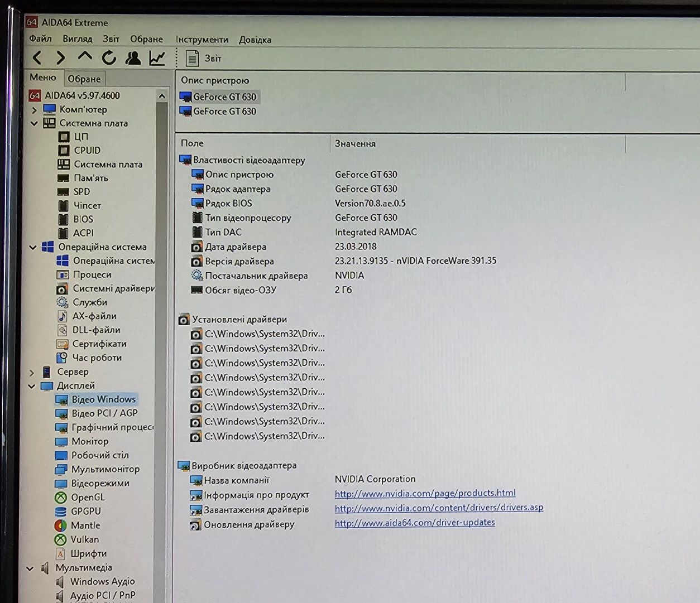
Task: Select the AIDA64 v5.97.4600 root node
Action: [x=82, y=95]
